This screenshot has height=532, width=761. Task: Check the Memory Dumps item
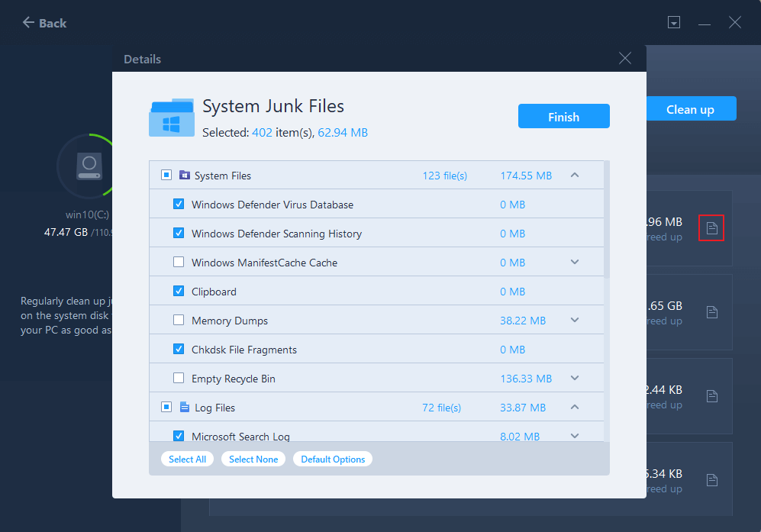click(x=179, y=320)
